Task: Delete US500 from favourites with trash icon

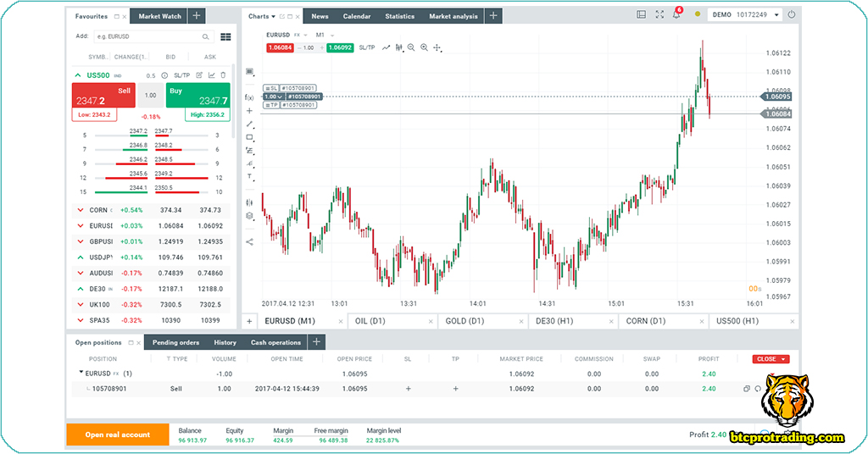Action: (x=224, y=75)
